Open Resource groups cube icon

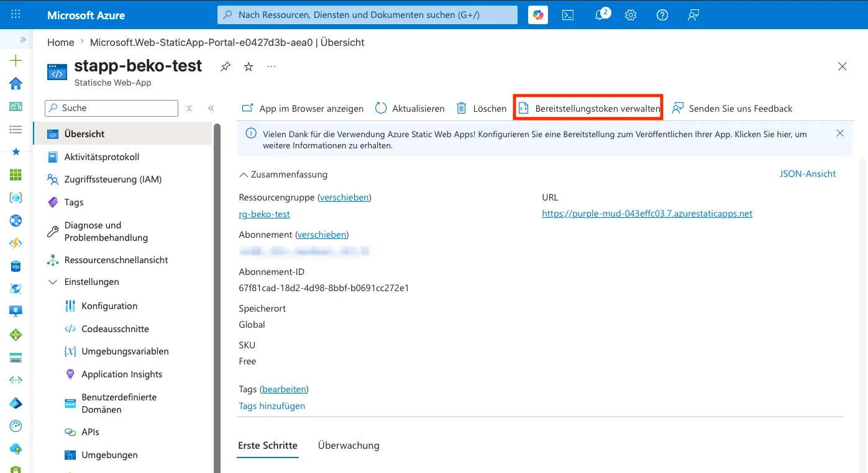click(16, 198)
